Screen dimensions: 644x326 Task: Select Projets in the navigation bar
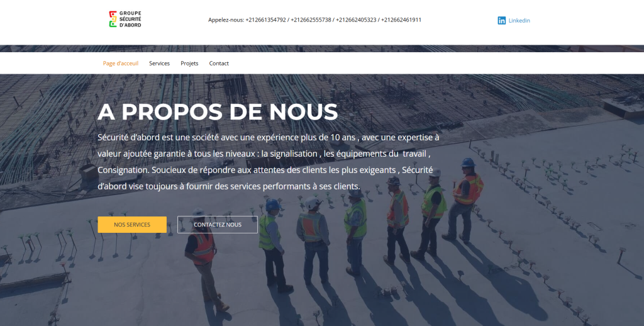(x=189, y=64)
